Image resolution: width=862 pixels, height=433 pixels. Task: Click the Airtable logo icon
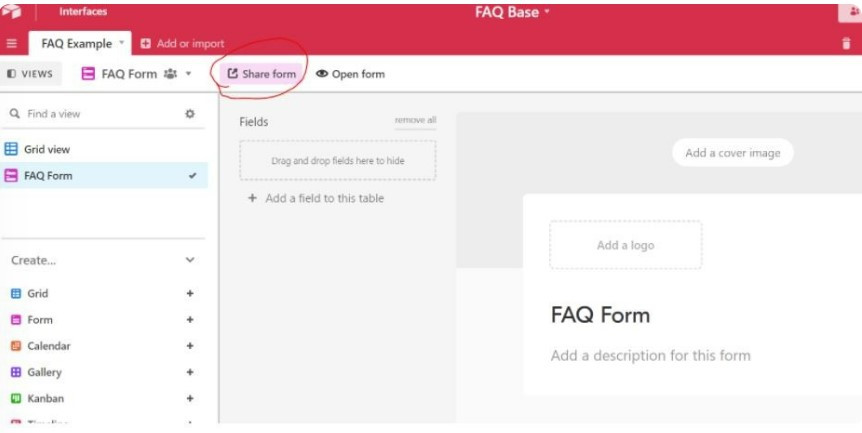point(12,11)
